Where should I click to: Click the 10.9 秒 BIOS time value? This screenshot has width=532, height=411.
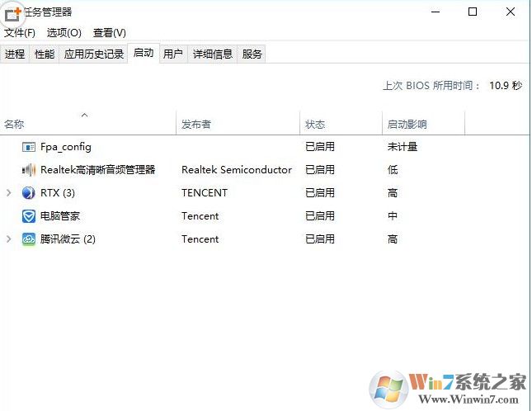pos(506,86)
